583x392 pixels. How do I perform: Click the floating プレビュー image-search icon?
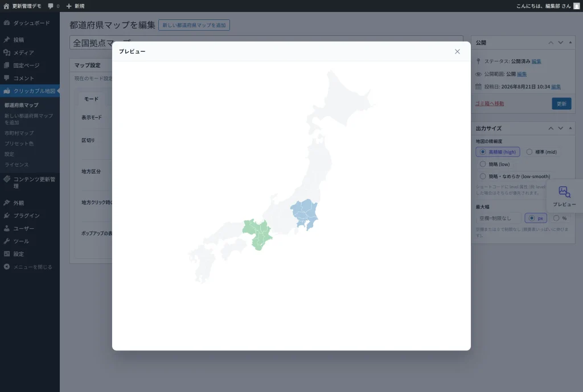564,192
